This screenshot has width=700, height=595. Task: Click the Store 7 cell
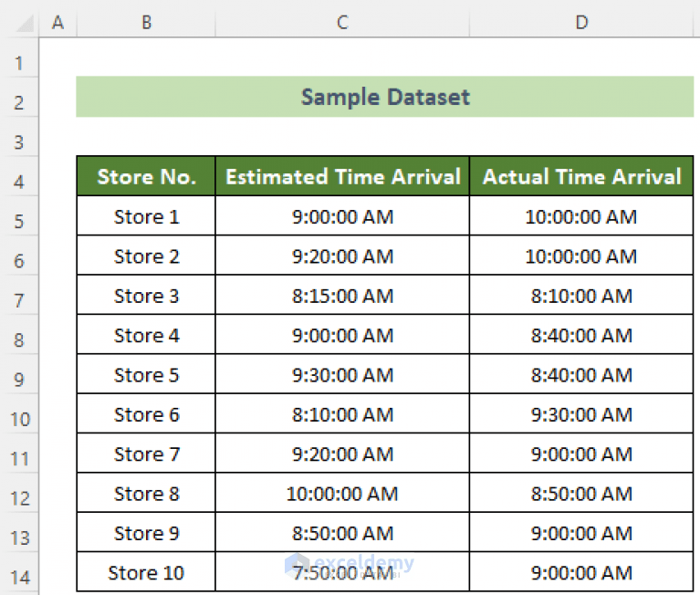click(146, 454)
